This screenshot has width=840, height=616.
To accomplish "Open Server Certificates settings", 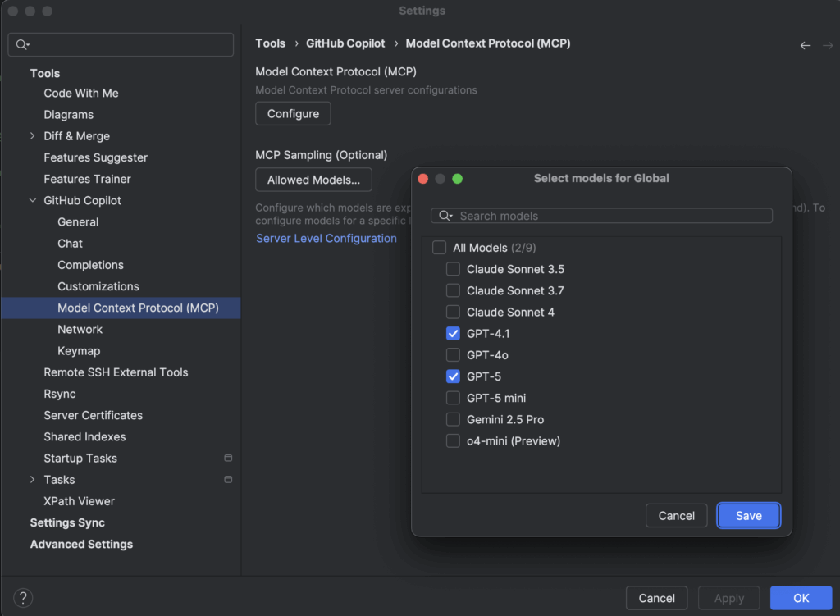I will [94, 415].
